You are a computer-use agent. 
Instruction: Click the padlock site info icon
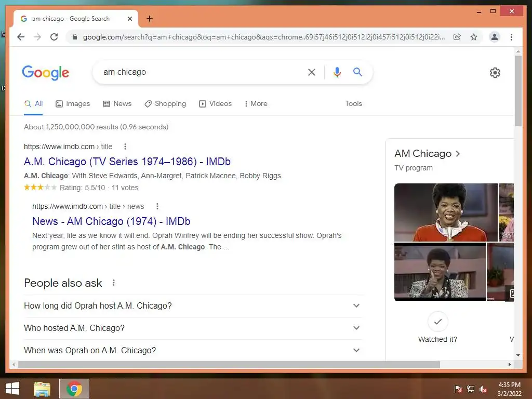75,37
